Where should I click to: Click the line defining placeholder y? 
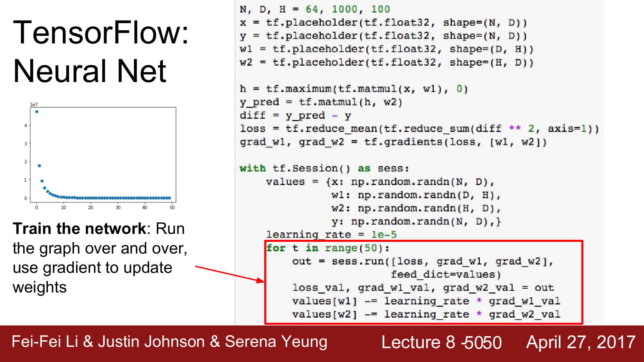[383, 36]
